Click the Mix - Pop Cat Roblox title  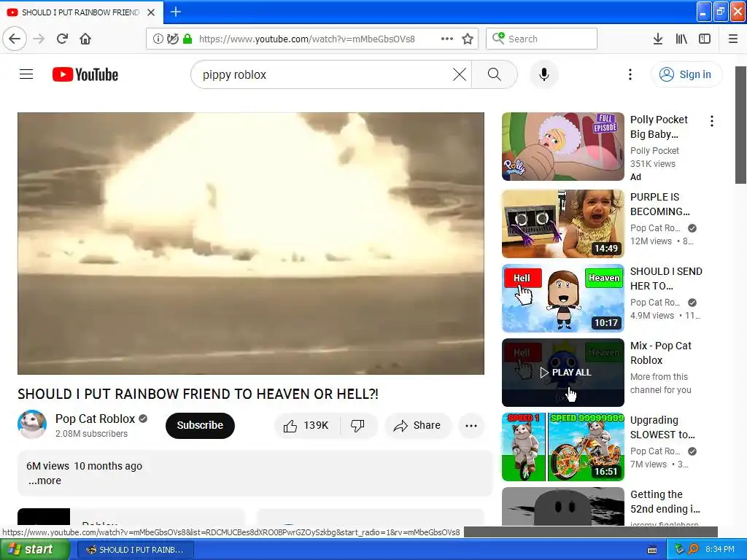click(661, 353)
